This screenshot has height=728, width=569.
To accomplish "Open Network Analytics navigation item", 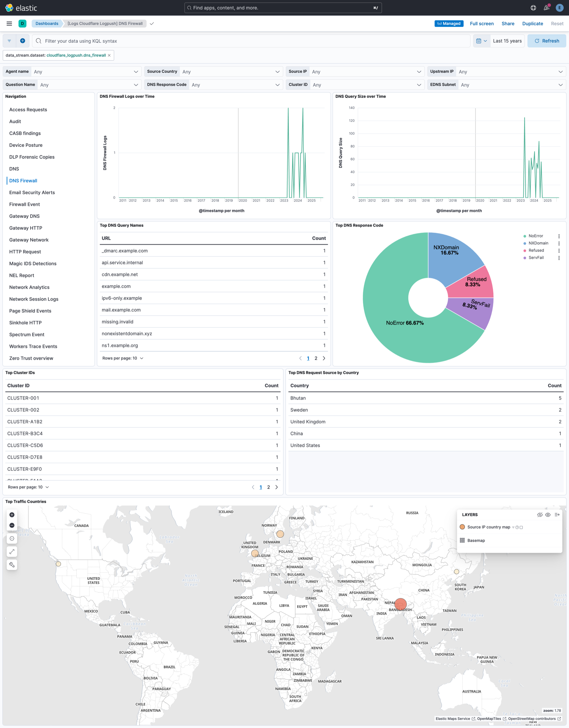I will click(x=29, y=287).
